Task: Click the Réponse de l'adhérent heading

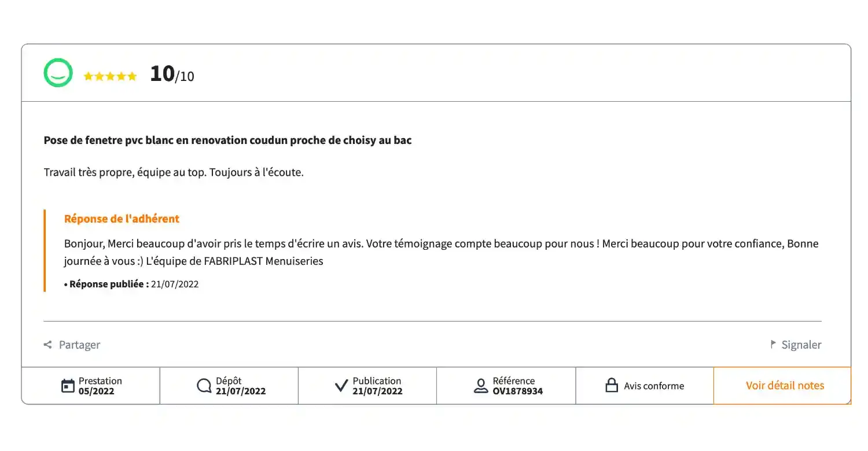Action: 122,219
